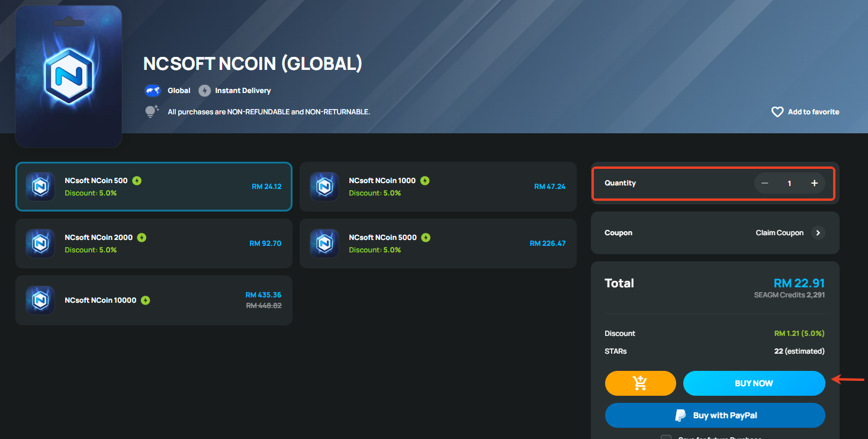Click the RM 1.21 (5.0%) discount value
This screenshot has width=868, height=439.
coord(799,334)
